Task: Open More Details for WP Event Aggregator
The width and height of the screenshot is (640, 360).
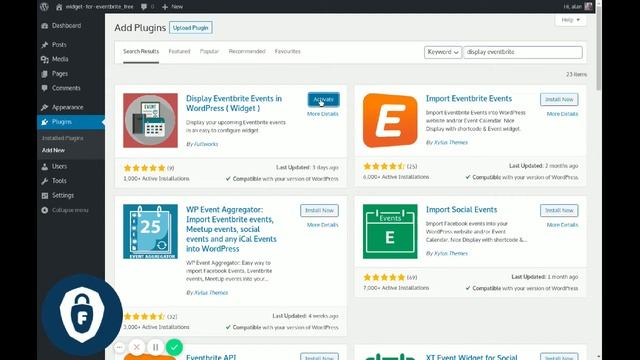Action: coord(322,225)
